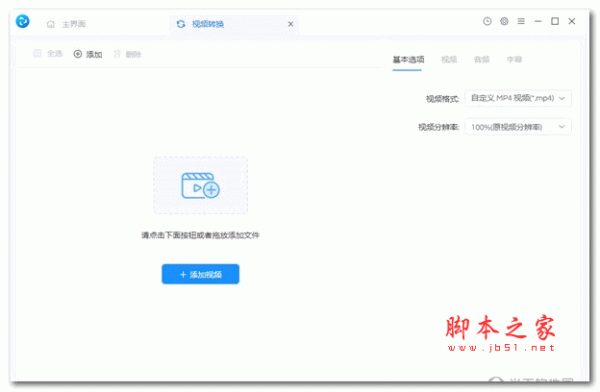Switch to the 音频 options tab

(481, 60)
